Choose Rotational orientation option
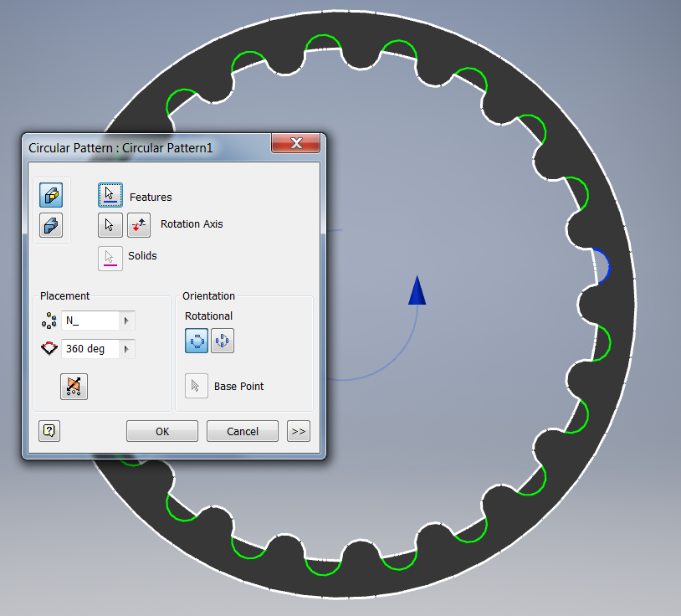This screenshot has width=681, height=616. pyautogui.click(x=197, y=341)
